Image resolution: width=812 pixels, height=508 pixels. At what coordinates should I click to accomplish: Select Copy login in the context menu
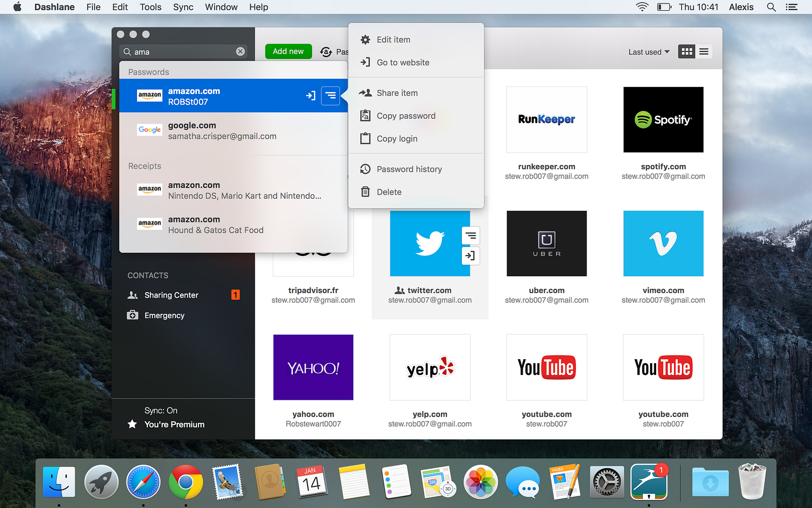pos(416,139)
